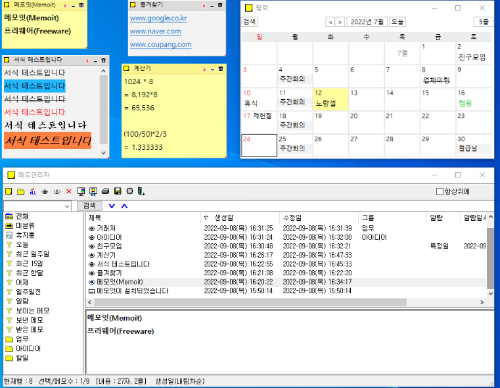
Task: Click the monitor-with-pin icon in toolbar
Action: [x=93, y=191]
